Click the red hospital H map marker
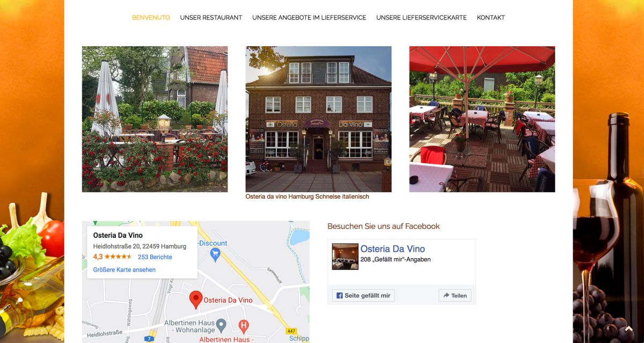Screen dimensions: 644x343 click(x=244, y=325)
